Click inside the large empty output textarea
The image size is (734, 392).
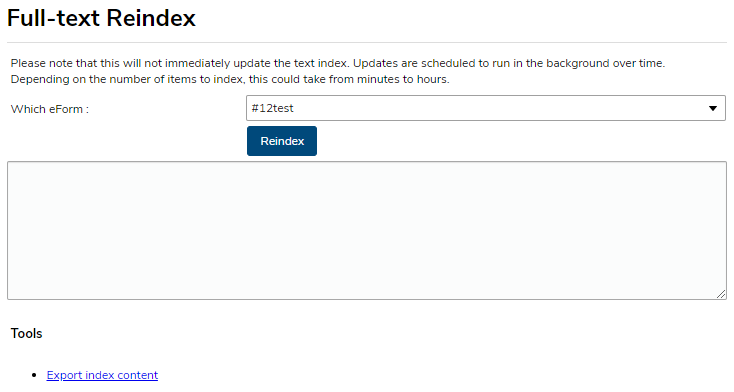coord(367,230)
